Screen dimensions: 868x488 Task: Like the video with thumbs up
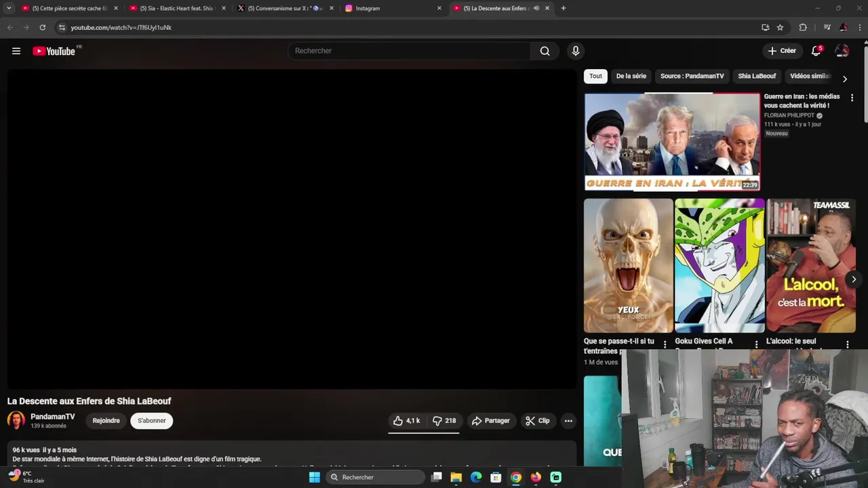[406, 421]
